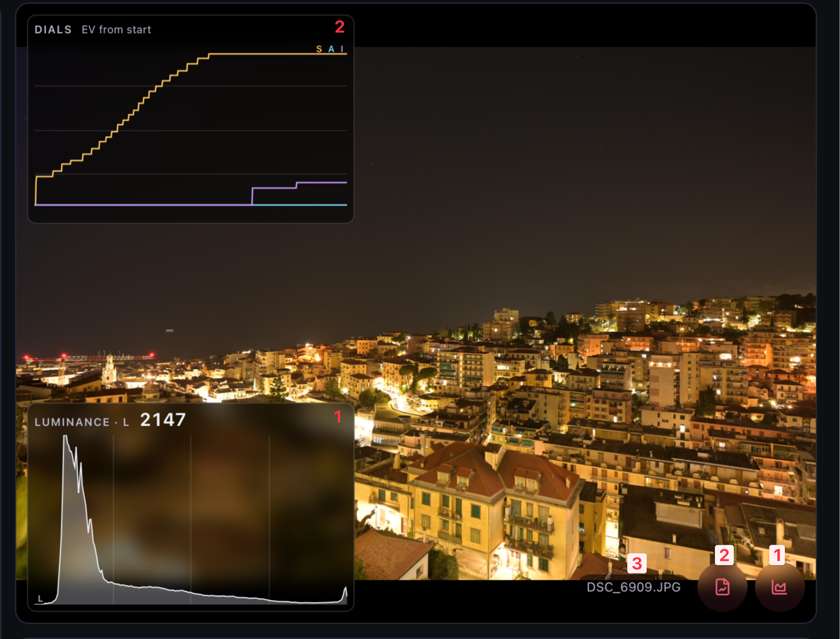This screenshot has width=840, height=639.
Task: Click the 'EV from start' label
Action: point(116,30)
